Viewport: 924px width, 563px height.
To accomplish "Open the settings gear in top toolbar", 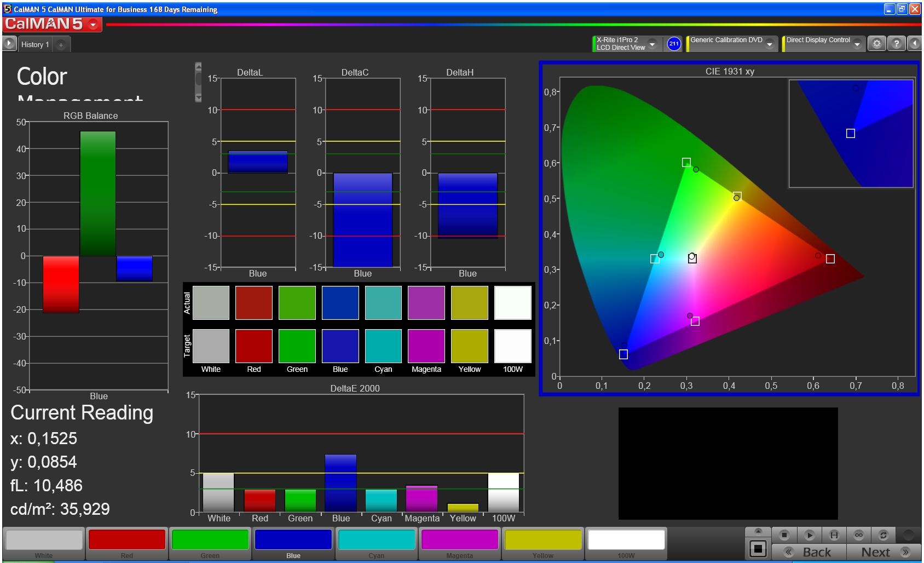I will (876, 44).
